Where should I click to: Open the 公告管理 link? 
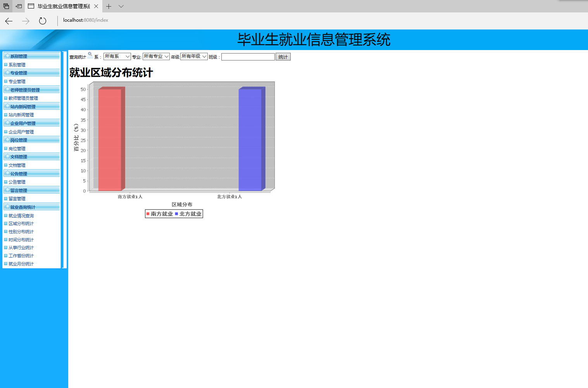point(17,182)
